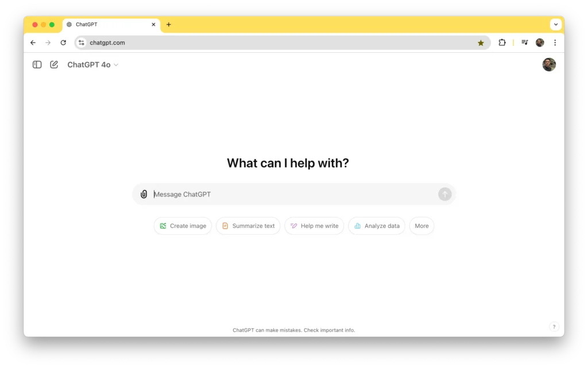Open the media control playlist icon
588x368 pixels.
click(x=525, y=42)
